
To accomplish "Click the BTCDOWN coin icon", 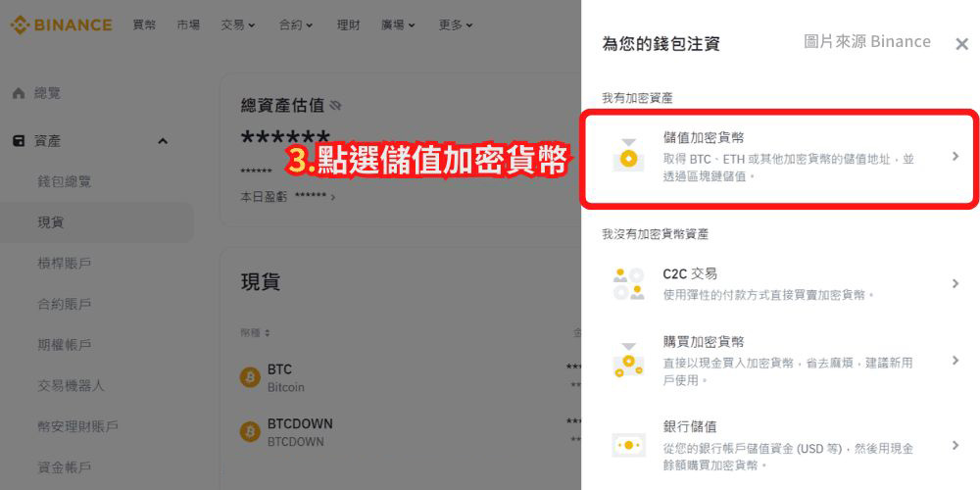I will click(250, 432).
